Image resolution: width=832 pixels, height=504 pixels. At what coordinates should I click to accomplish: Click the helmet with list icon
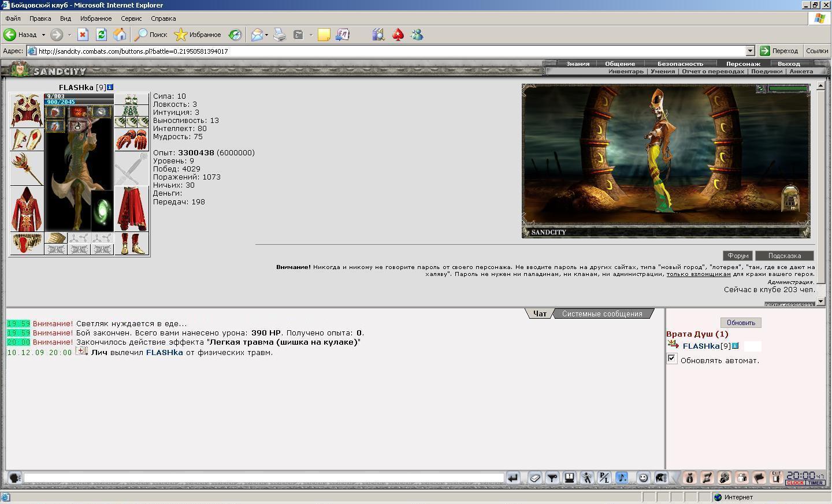pos(661,477)
